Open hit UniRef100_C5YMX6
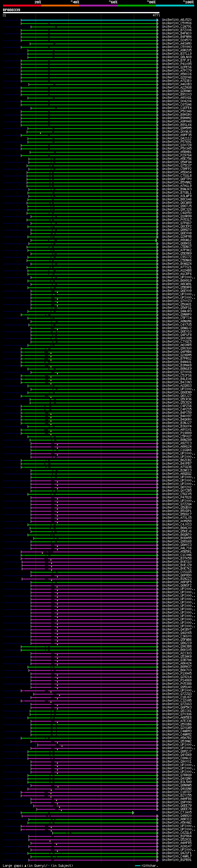This screenshot has height=868, width=197. [x=177, y=23]
